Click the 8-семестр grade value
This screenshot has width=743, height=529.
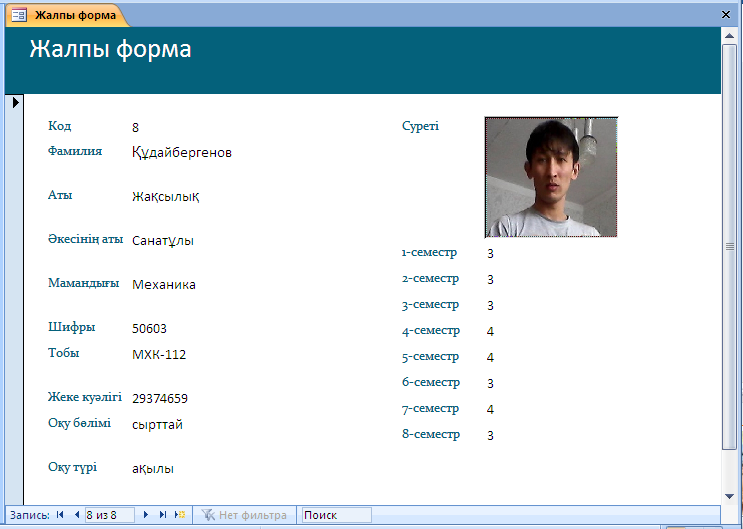[490, 435]
